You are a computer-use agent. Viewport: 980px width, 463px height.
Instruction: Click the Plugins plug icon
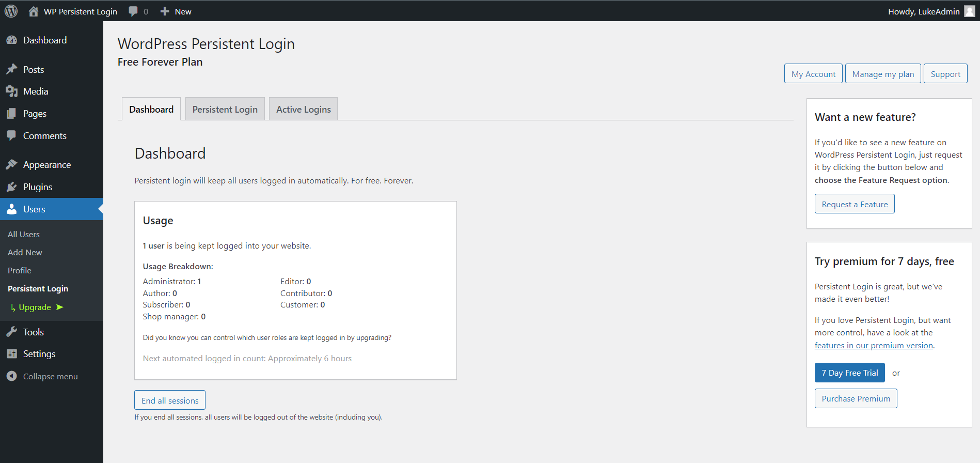11,187
